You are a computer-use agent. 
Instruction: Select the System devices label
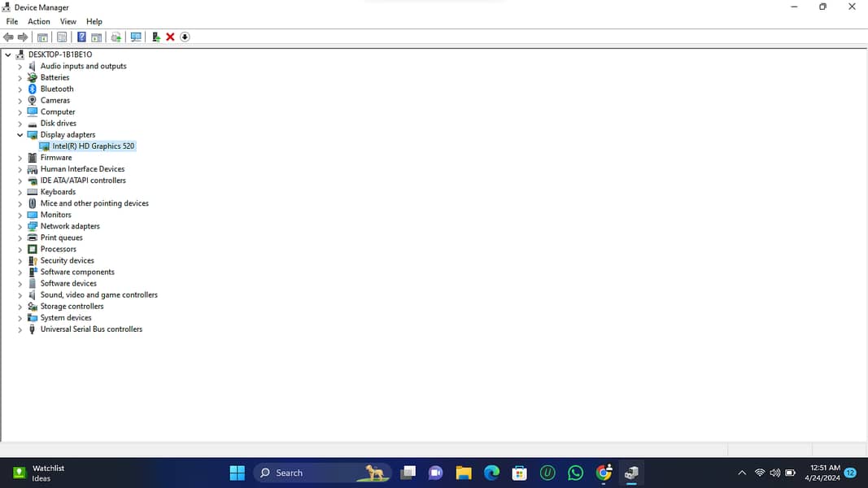click(x=66, y=317)
